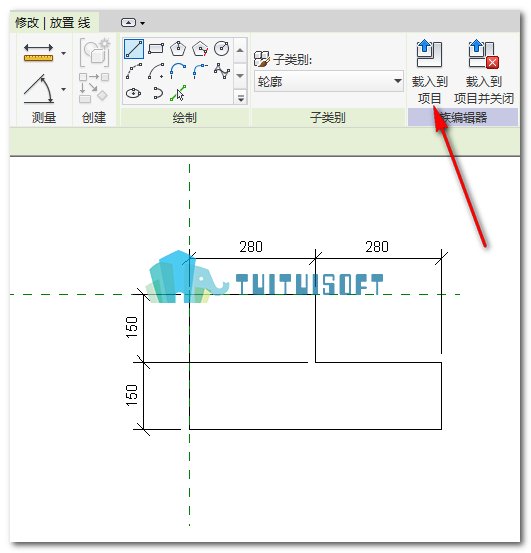Choose the Circumscribed Polygon tool

[200, 49]
